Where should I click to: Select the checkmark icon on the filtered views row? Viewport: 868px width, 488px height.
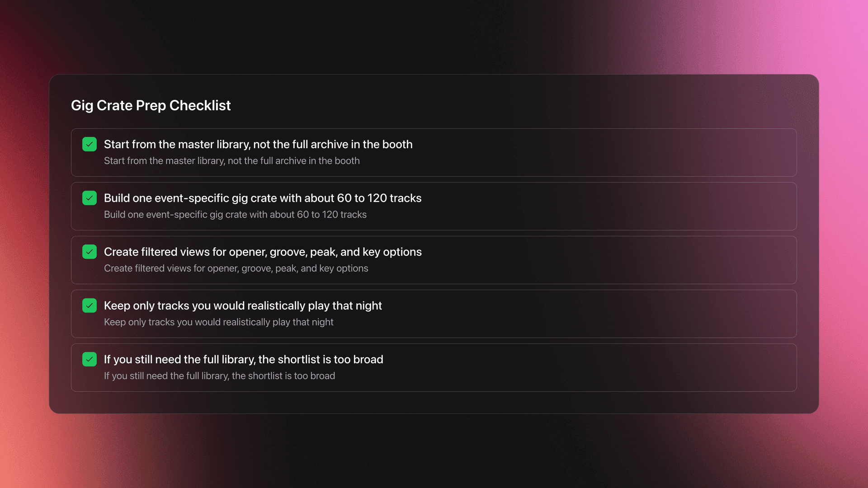[90, 252]
